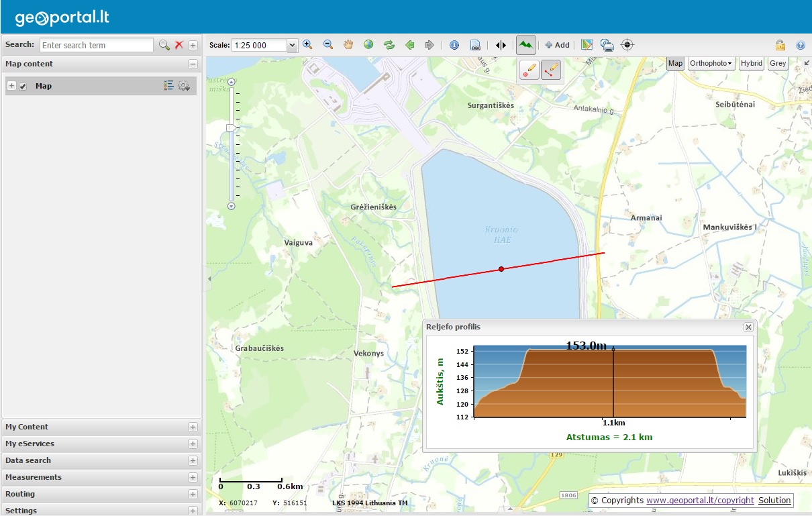The width and height of the screenshot is (812, 516).
Task: Click the map zoom slider handle
Action: pos(232,127)
